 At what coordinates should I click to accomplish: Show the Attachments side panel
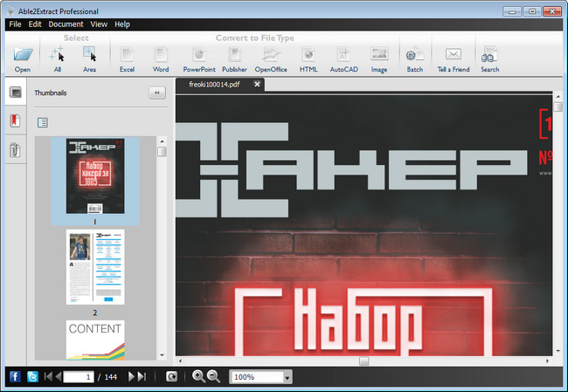[16, 150]
